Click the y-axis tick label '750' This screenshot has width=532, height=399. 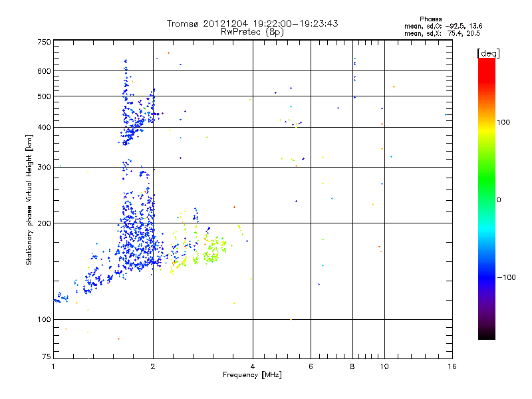click(x=44, y=42)
